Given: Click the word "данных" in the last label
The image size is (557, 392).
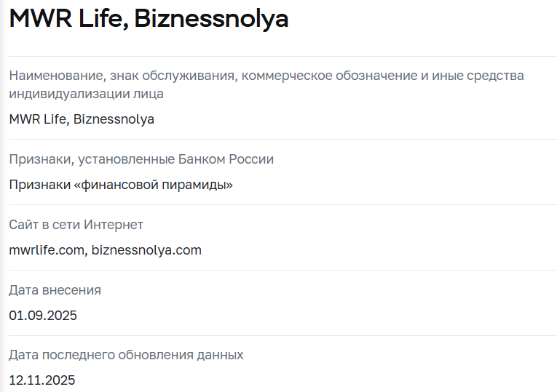Looking at the screenshot, I should [x=221, y=355].
